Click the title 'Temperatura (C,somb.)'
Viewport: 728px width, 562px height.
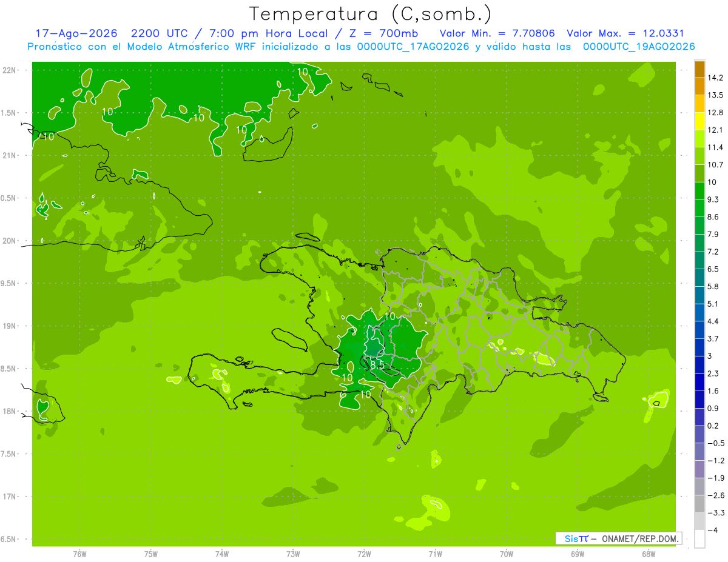(x=370, y=14)
